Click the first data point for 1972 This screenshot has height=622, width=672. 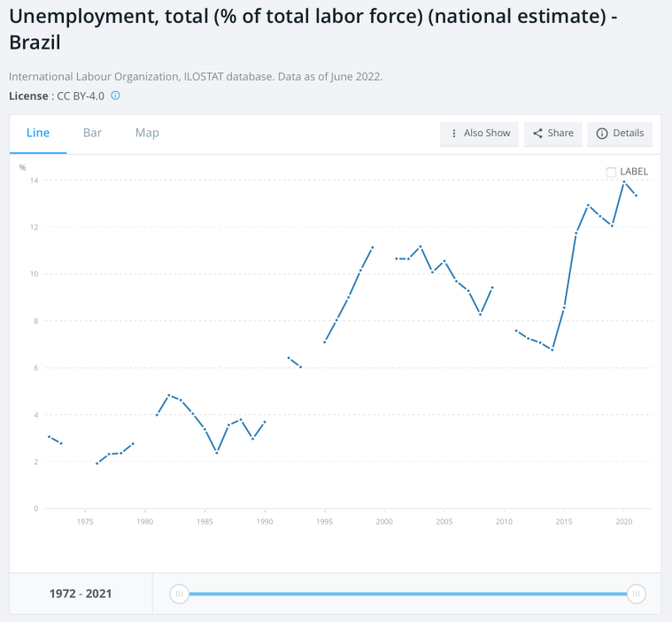[x=49, y=436]
